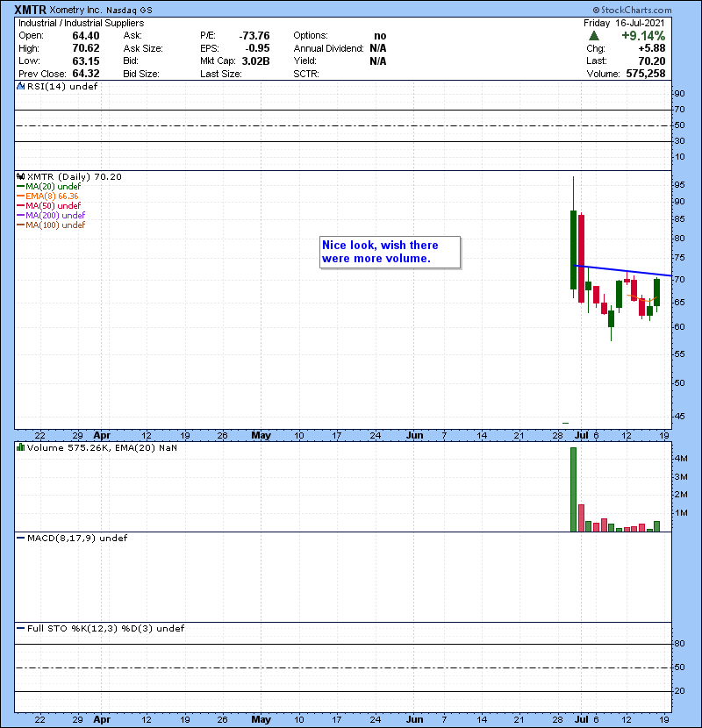Viewport: 702px width, 728px height.
Task: Click the Options value no
Action: point(380,36)
